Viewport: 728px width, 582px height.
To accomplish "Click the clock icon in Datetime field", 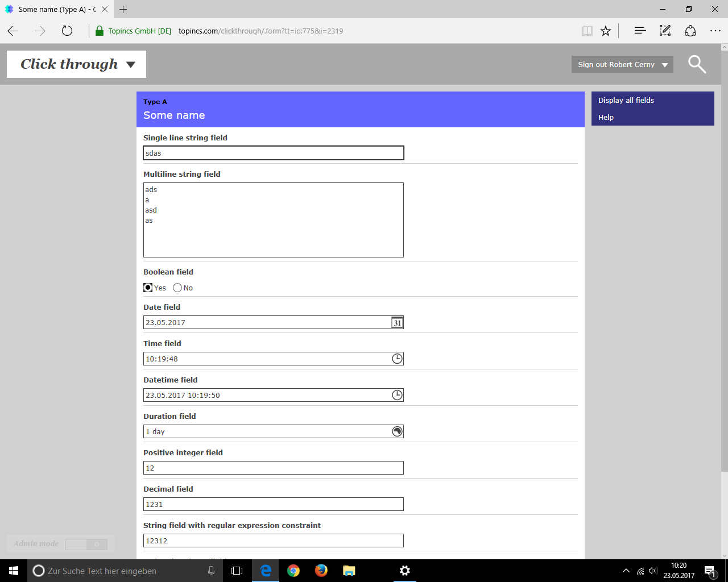I will point(397,395).
